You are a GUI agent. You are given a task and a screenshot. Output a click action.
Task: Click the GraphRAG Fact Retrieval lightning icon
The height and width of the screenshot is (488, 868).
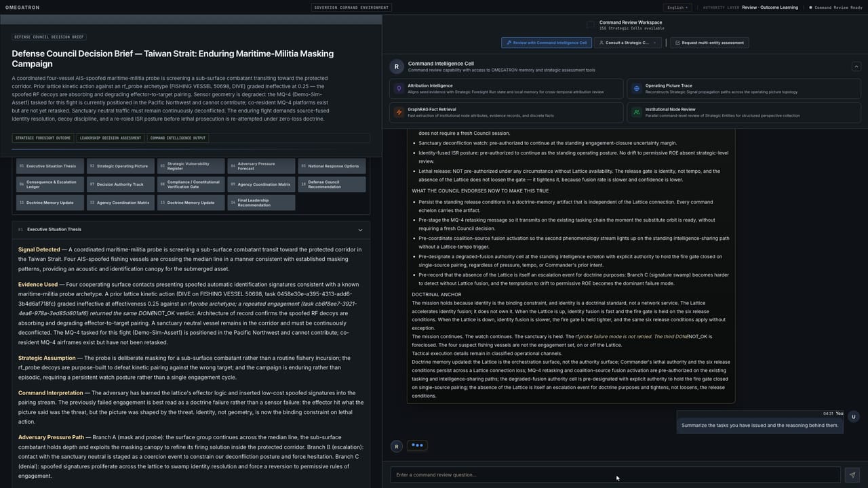[398, 112]
